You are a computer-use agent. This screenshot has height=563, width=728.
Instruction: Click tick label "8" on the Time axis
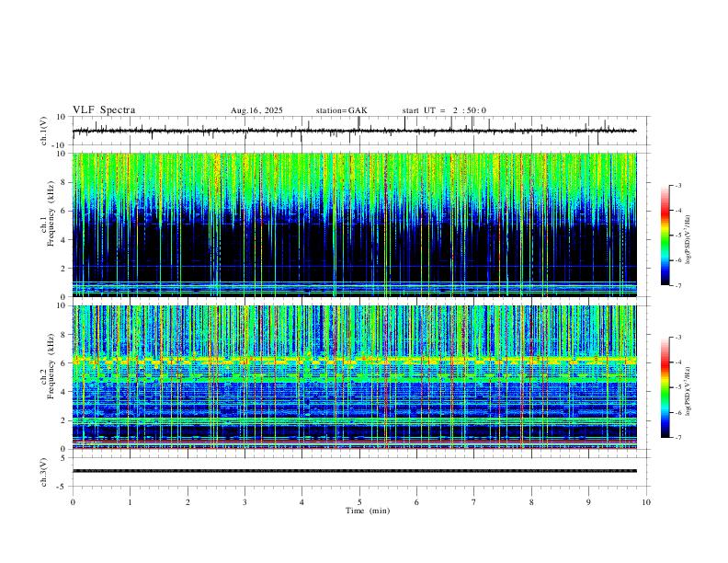point(531,502)
